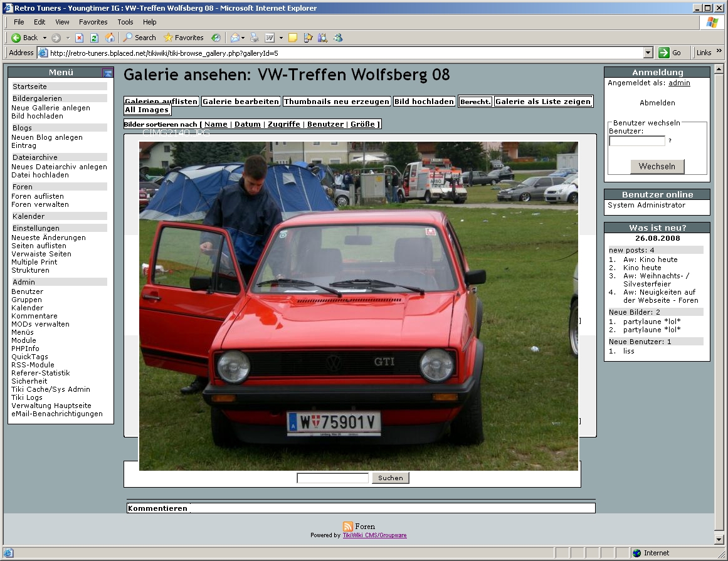Click the Forward navigation arrow

(x=56, y=38)
